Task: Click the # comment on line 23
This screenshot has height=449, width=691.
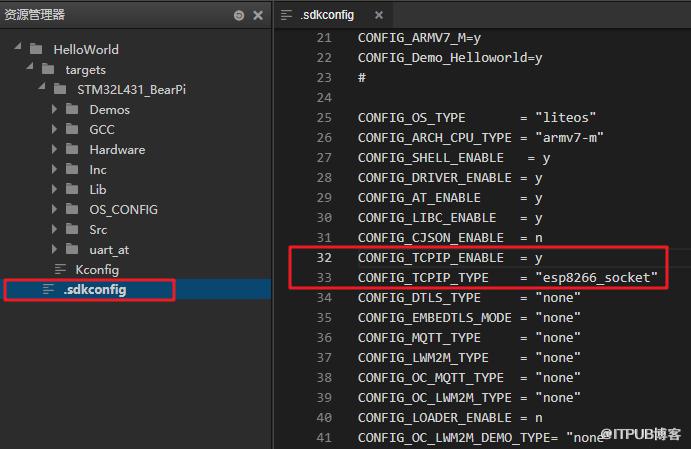Action: [362, 78]
